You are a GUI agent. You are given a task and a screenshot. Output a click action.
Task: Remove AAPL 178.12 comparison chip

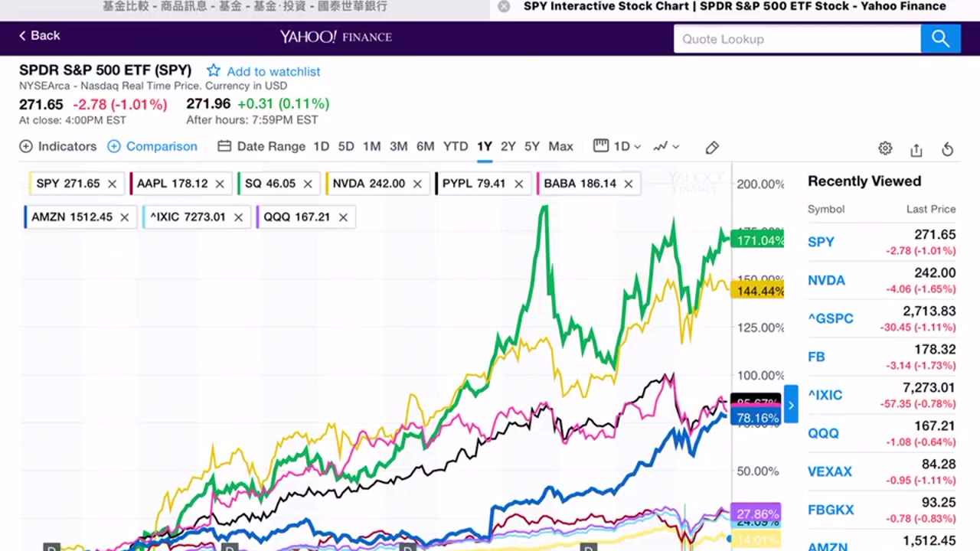[220, 184]
